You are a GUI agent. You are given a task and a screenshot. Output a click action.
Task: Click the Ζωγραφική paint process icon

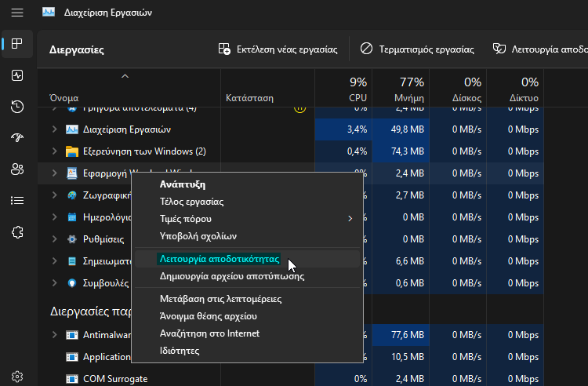coord(72,195)
